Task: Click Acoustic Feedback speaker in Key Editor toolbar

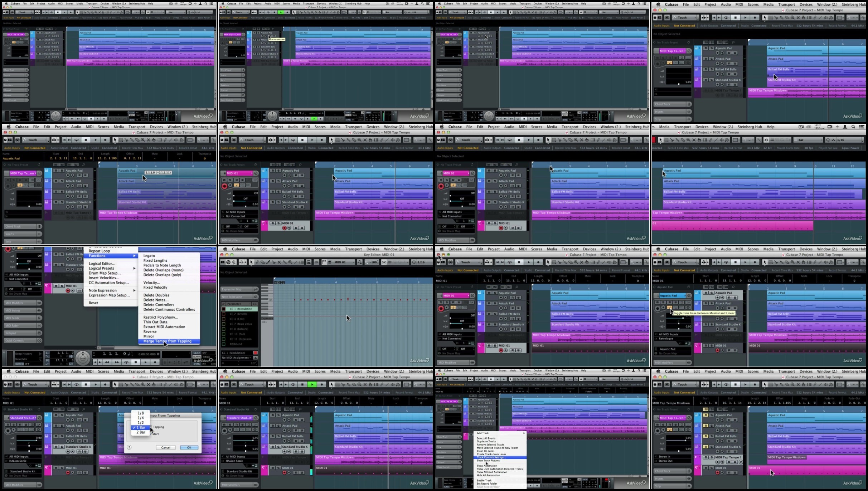Action: (x=234, y=262)
